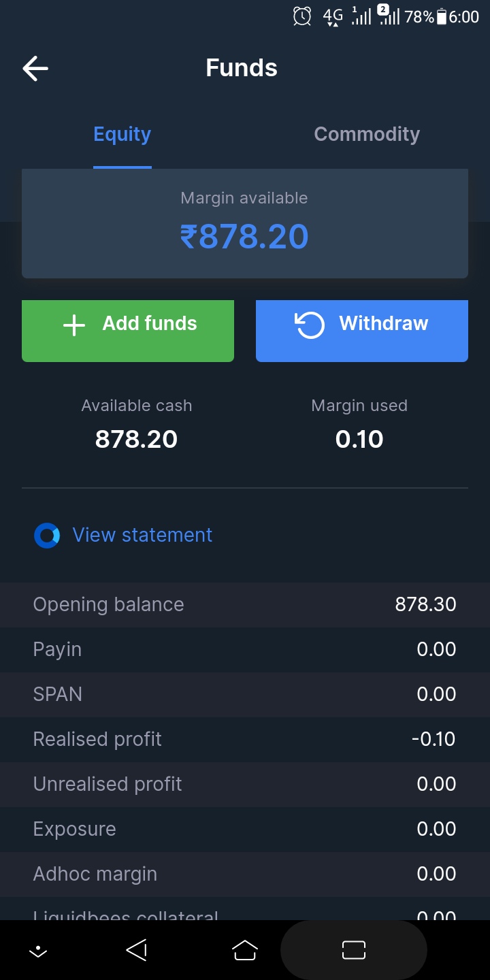Open recent apps with square icon
Image resolution: width=490 pixels, height=980 pixels.
coord(354,950)
